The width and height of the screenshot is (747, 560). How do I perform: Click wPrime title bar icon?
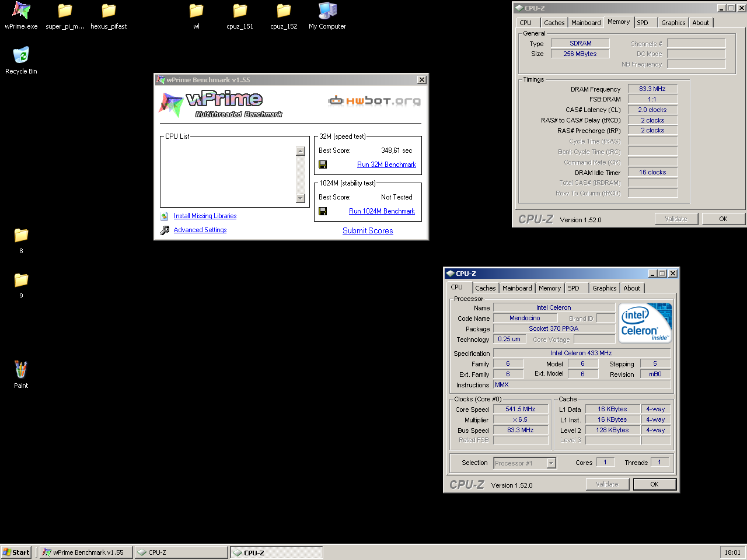click(x=160, y=80)
